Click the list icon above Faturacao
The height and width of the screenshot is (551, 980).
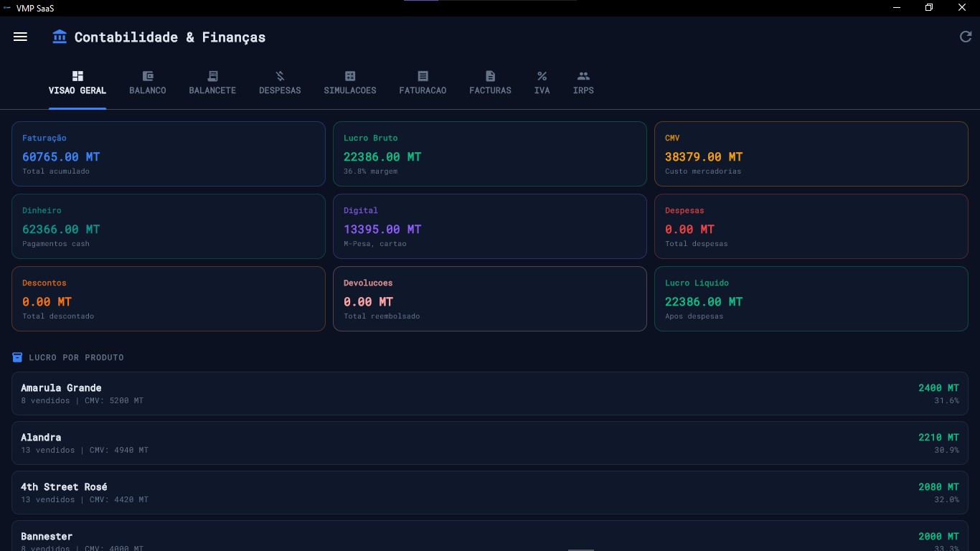pos(423,76)
